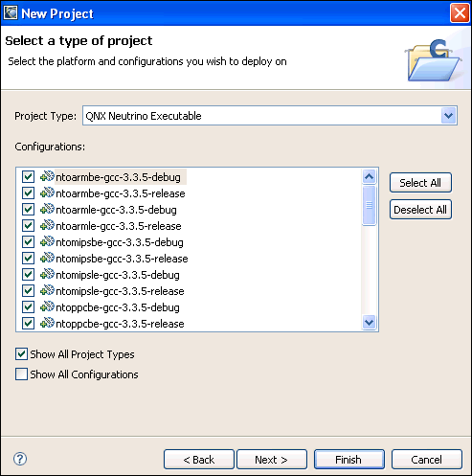Select the ntoppcbe-gcc-3.3.5-release row text
This screenshot has width=472, height=476.
pos(120,324)
